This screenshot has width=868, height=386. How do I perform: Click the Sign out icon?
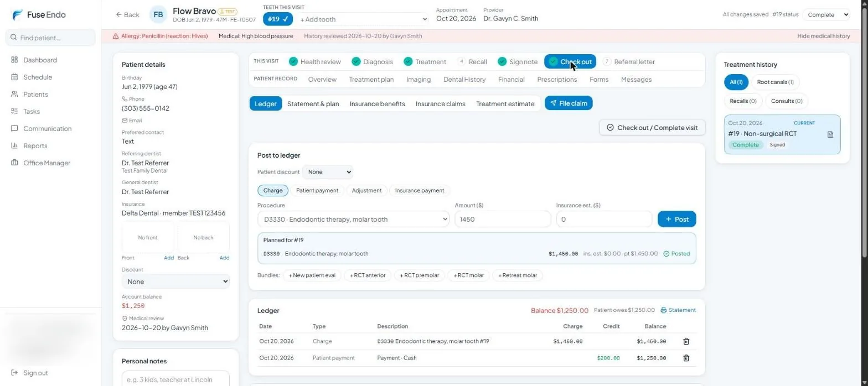coord(14,373)
